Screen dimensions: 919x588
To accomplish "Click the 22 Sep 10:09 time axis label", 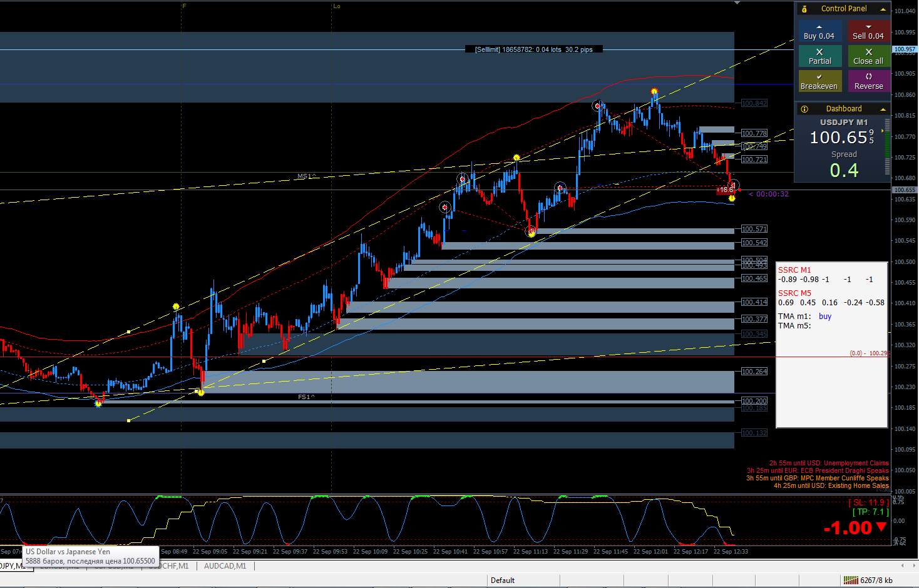I will (370, 552).
